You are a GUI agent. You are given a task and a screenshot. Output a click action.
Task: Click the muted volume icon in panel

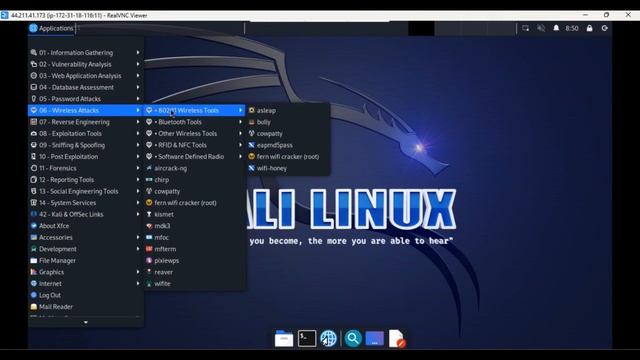click(x=541, y=28)
